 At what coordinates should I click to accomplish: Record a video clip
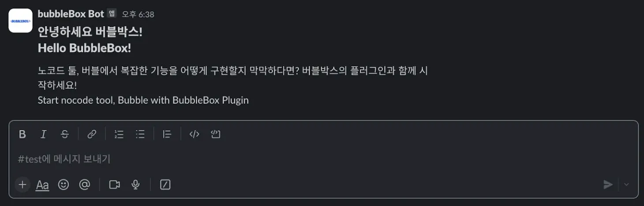coord(115,185)
